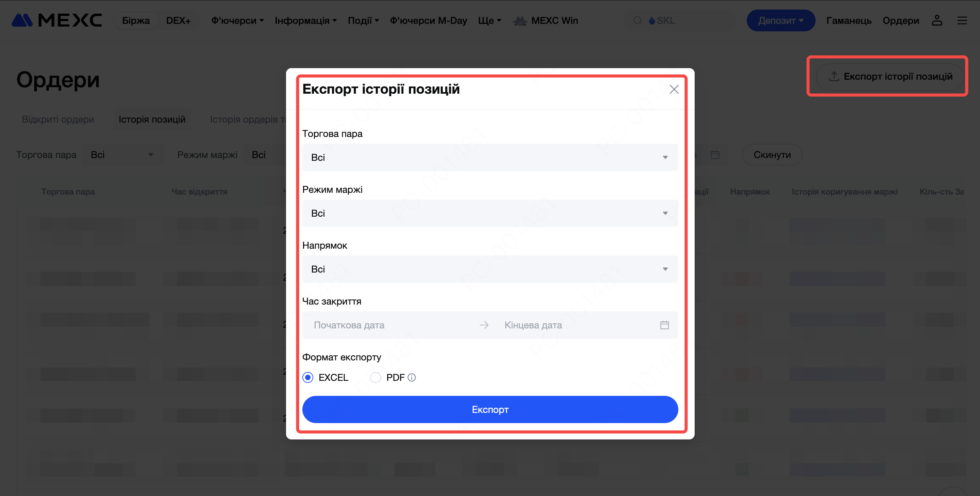
Task: Click the search magnifier icon
Action: tap(637, 20)
